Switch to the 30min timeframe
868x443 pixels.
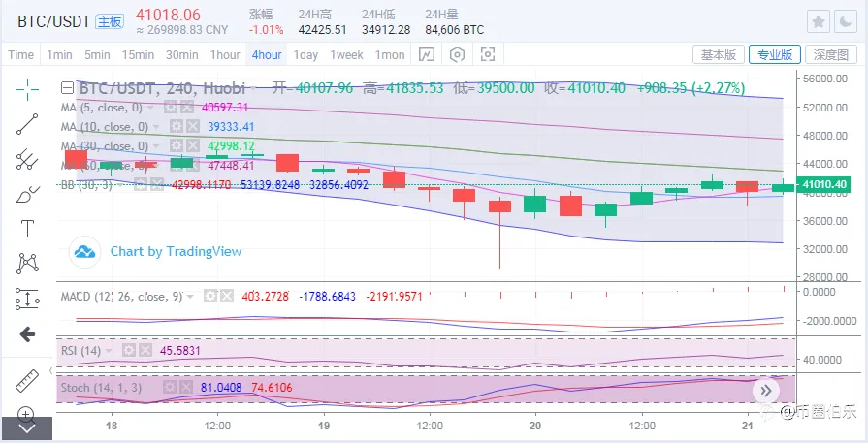(x=182, y=54)
